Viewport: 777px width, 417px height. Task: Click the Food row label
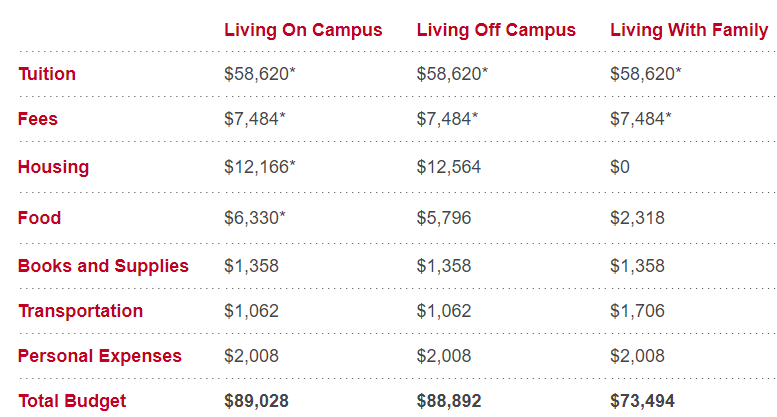click(x=40, y=218)
